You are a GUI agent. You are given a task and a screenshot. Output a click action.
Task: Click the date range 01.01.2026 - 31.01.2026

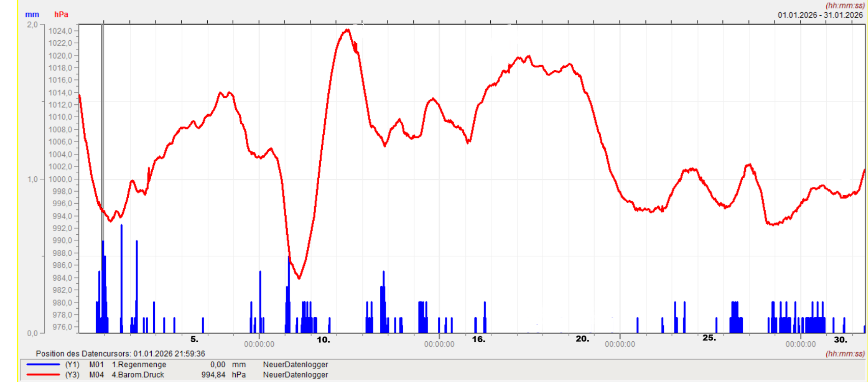pos(820,15)
